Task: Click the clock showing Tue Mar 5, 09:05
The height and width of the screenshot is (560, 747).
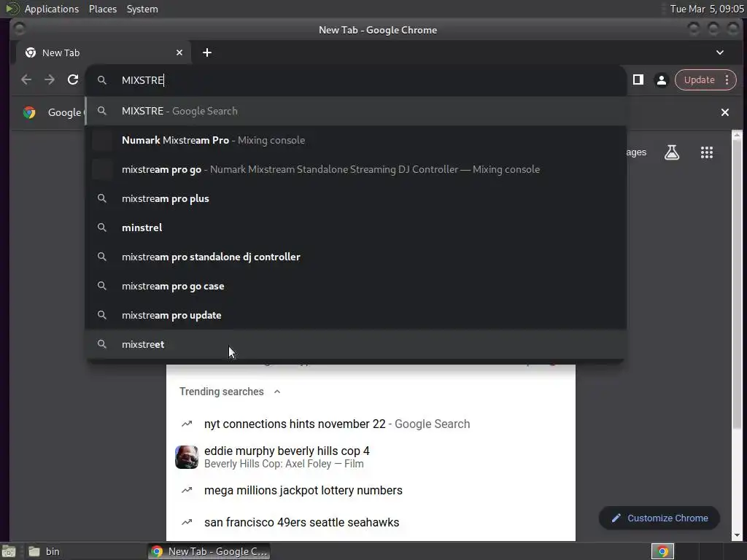Action: click(x=706, y=9)
